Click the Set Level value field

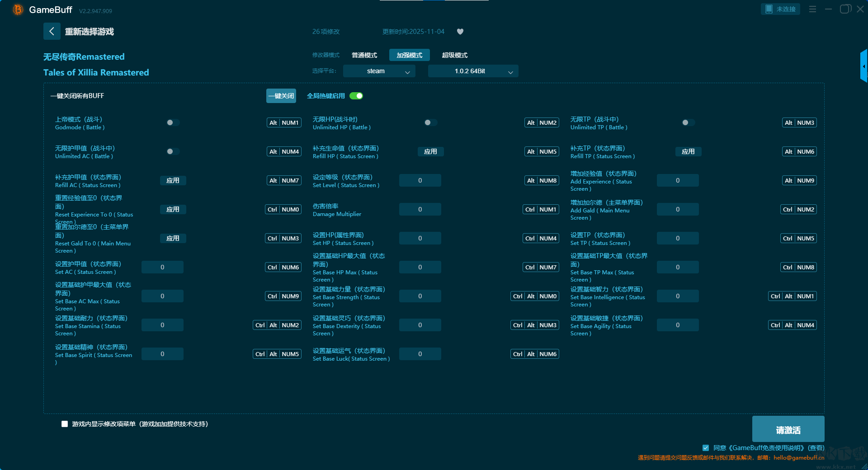(420, 180)
